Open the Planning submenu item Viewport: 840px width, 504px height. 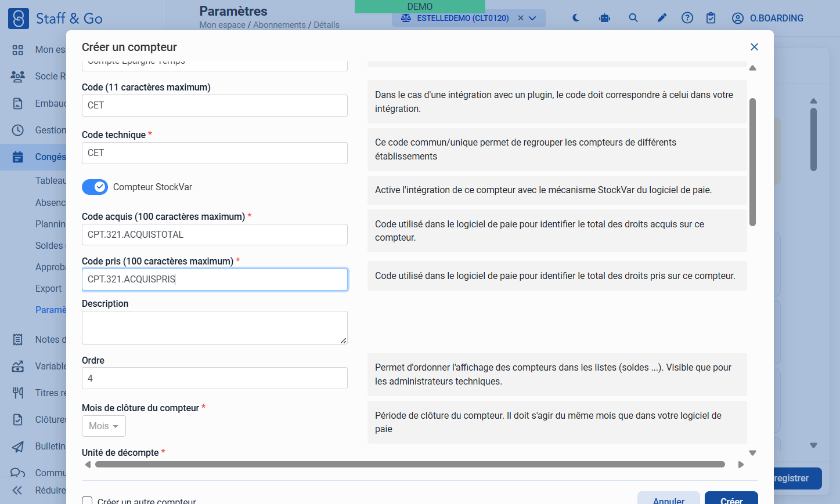[x=51, y=224]
